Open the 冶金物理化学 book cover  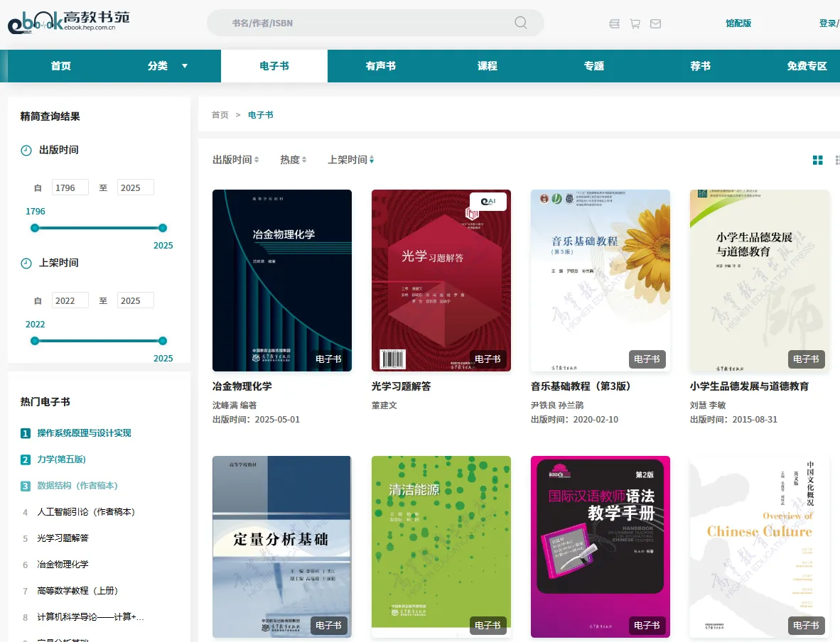[282, 281]
